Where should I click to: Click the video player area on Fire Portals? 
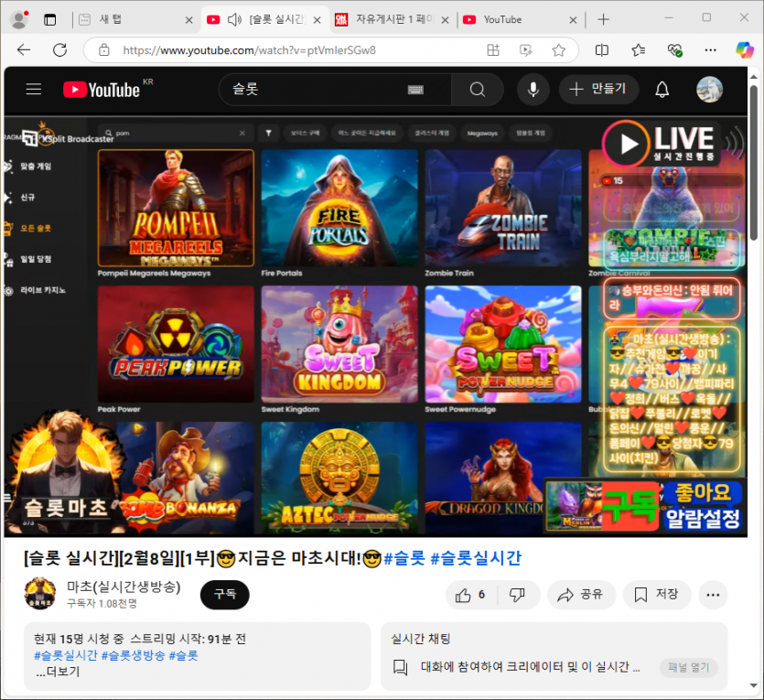[339, 208]
